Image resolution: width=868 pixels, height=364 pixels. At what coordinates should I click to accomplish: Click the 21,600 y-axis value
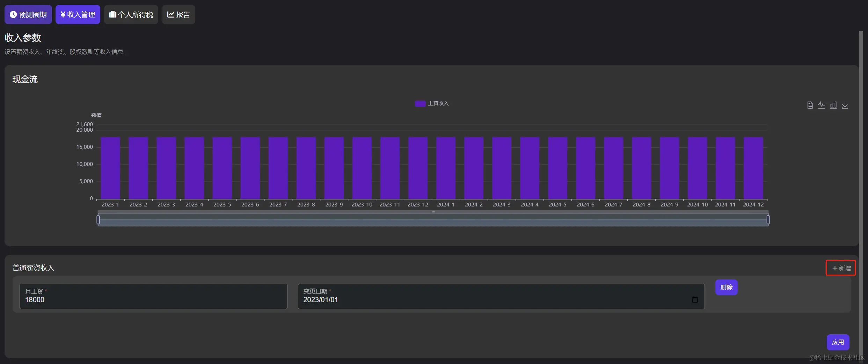click(x=85, y=124)
